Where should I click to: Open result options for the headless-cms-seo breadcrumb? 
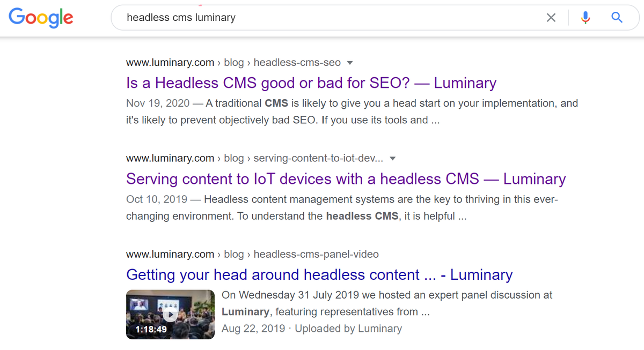pyautogui.click(x=350, y=63)
